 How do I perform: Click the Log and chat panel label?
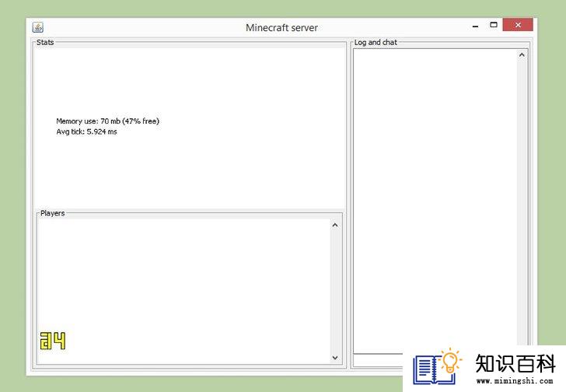[x=376, y=42]
